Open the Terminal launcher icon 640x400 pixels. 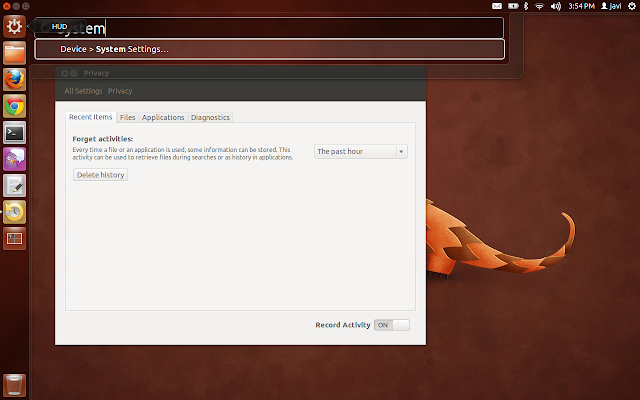point(14,133)
